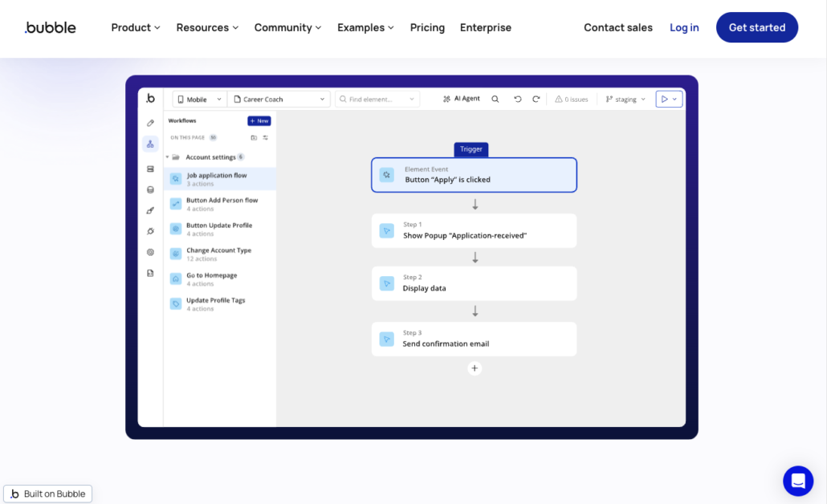Collapse the Account settings folder
827x504 pixels.
168,157
